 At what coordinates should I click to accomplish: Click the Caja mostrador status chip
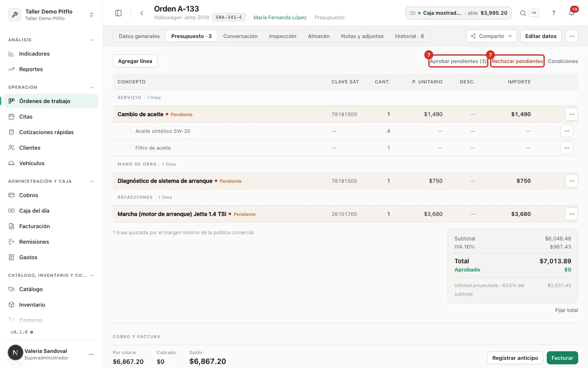(459, 13)
